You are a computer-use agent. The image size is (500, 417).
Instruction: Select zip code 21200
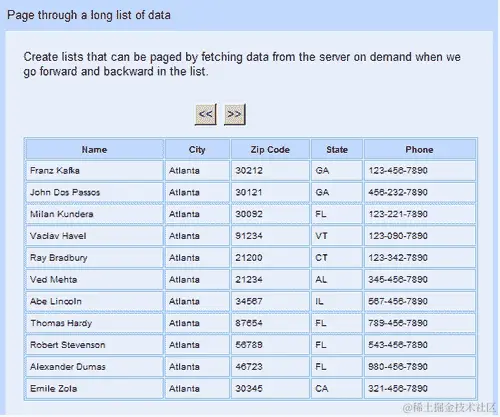(270, 258)
